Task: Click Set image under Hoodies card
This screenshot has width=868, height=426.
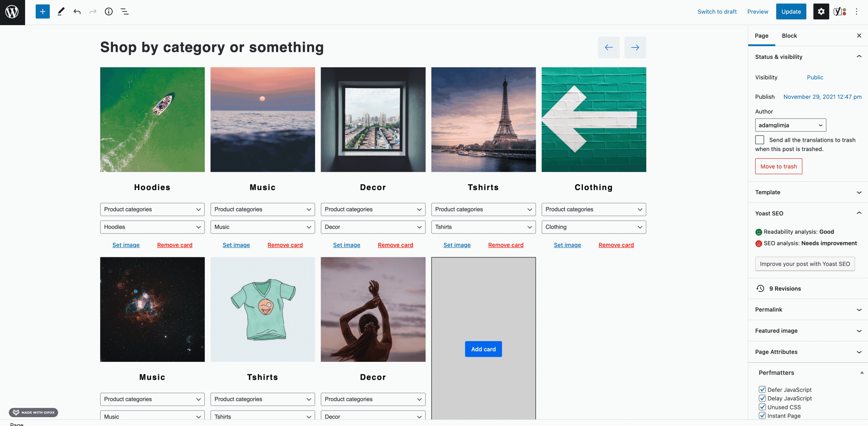Action: point(126,245)
